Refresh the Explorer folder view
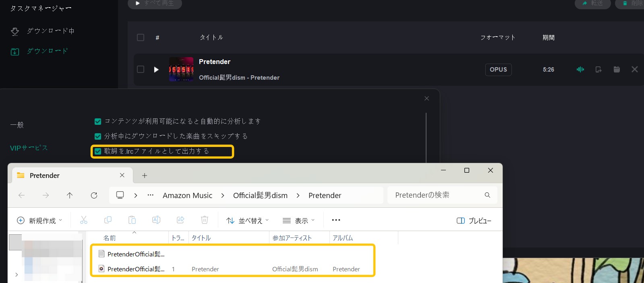The image size is (644, 283). tap(94, 195)
